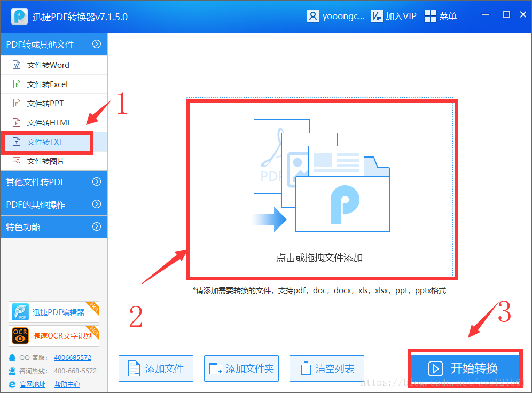Expand the PDF的其他操作 section arrow

click(97, 204)
